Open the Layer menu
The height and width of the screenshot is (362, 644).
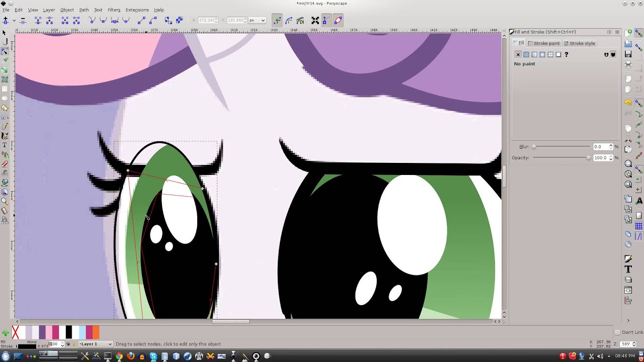[49, 10]
